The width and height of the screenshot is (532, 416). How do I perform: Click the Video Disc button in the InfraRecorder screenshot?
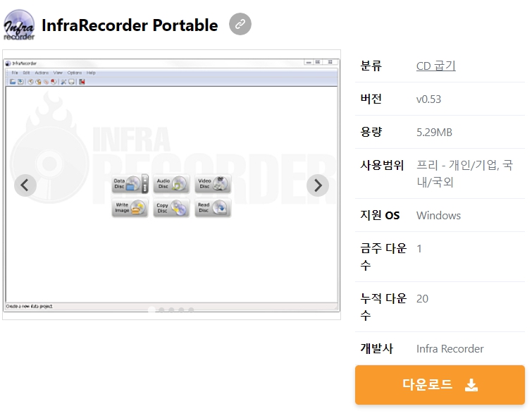tap(213, 184)
